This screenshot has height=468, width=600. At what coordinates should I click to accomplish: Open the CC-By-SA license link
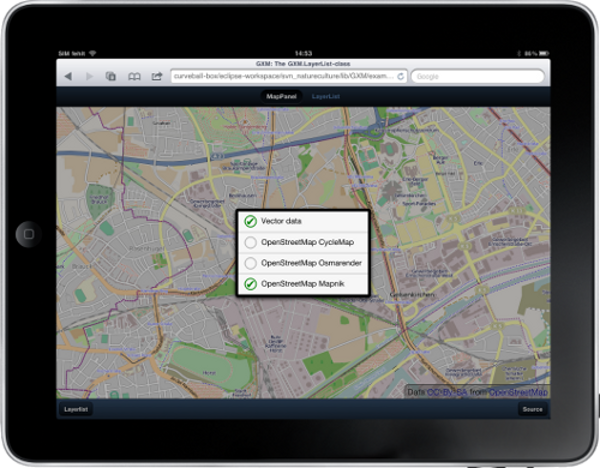[x=447, y=392]
